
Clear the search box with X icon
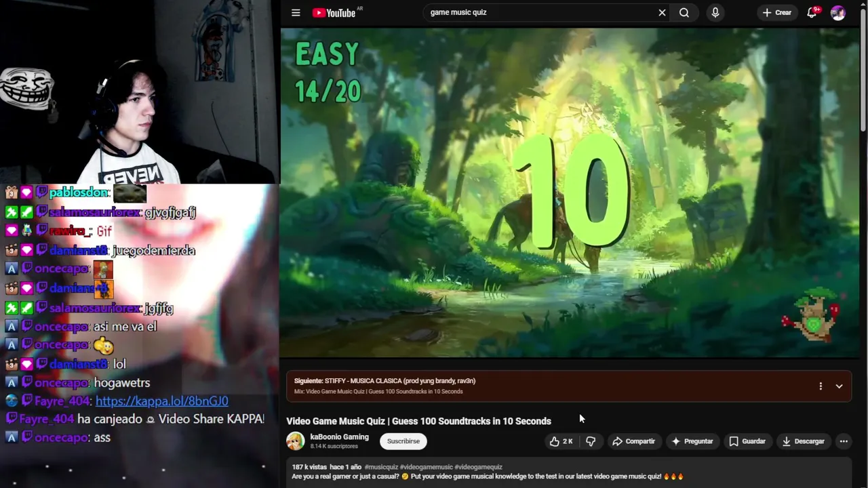point(662,12)
